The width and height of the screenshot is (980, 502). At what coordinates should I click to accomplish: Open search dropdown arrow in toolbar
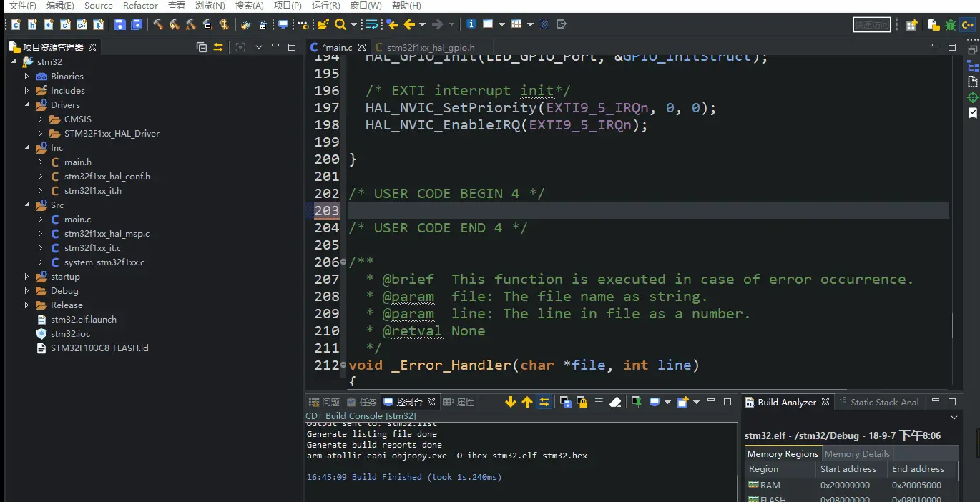(353, 24)
